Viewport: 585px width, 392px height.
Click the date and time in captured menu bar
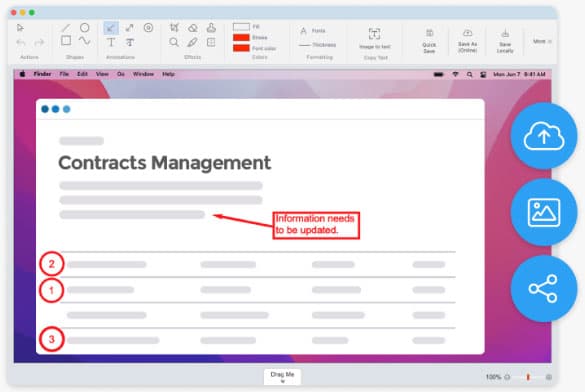tap(519, 74)
